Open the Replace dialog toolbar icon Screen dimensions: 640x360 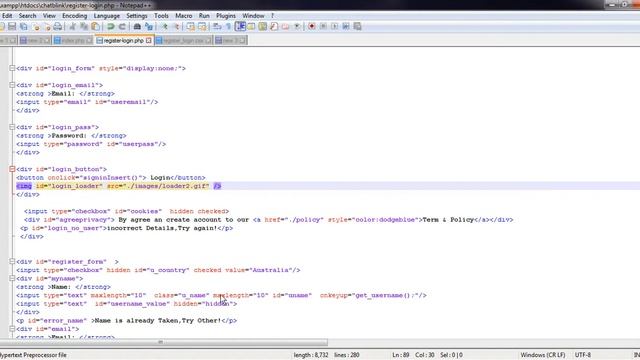(149, 27)
